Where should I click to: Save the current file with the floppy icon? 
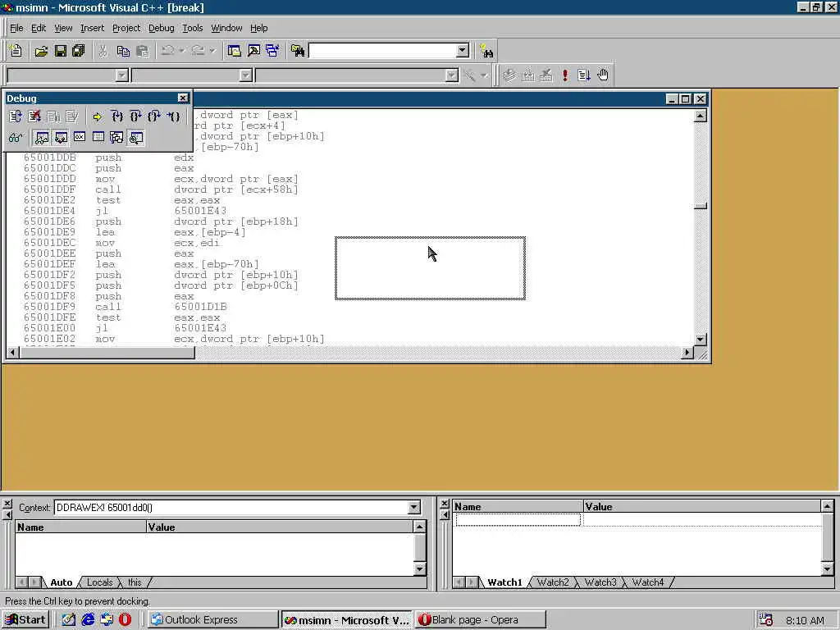click(60, 51)
